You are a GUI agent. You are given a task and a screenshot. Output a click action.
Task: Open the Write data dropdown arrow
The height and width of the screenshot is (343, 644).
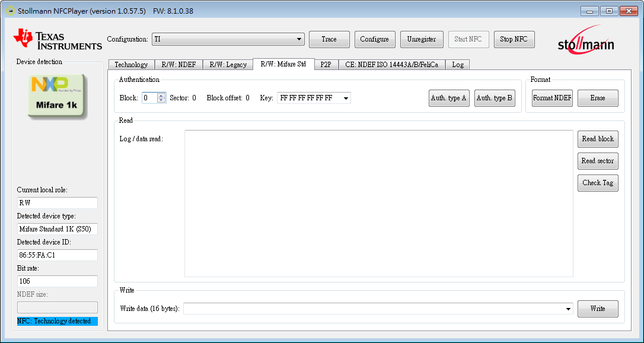coord(569,309)
